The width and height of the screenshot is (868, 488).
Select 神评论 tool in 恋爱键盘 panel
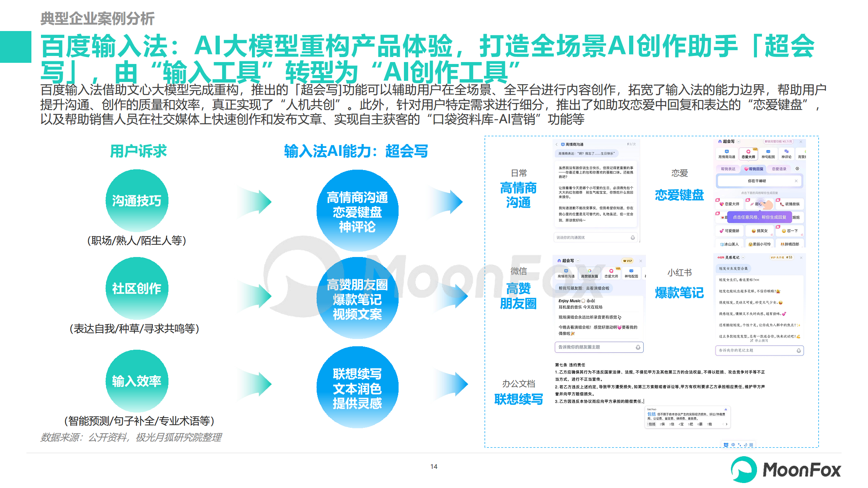click(786, 154)
